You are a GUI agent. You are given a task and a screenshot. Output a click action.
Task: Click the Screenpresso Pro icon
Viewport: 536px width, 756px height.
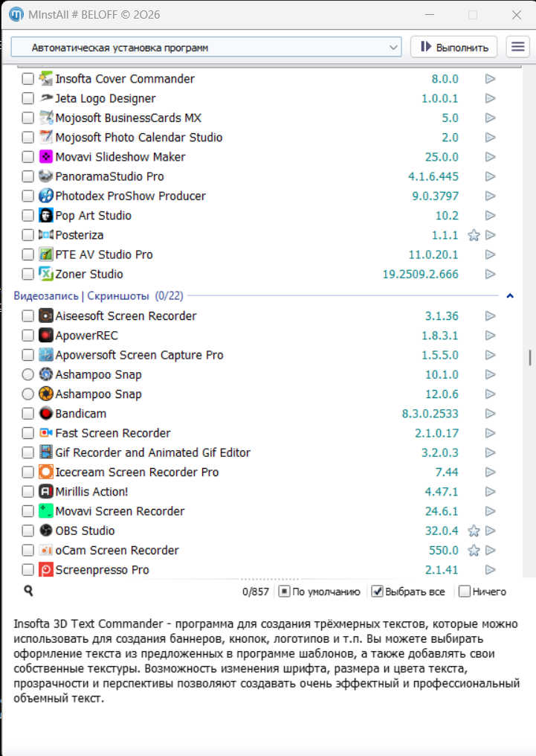pos(46,570)
